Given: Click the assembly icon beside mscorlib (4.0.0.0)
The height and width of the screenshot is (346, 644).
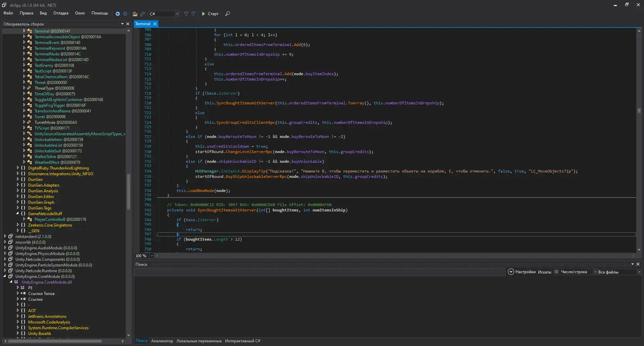Looking at the screenshot, I should click(10, 242).
